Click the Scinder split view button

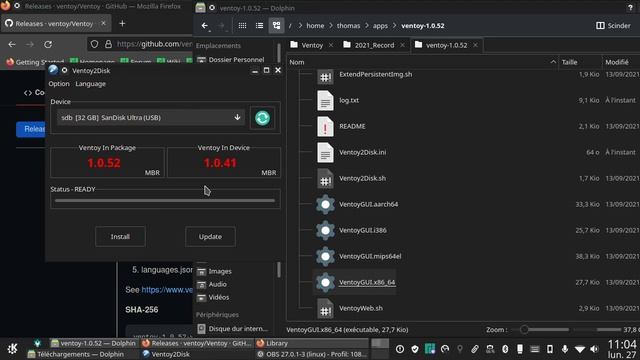point(613,25)
